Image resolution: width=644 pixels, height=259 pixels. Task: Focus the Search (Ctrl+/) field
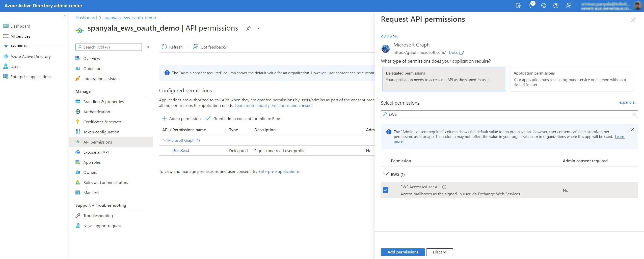point(109,47)
